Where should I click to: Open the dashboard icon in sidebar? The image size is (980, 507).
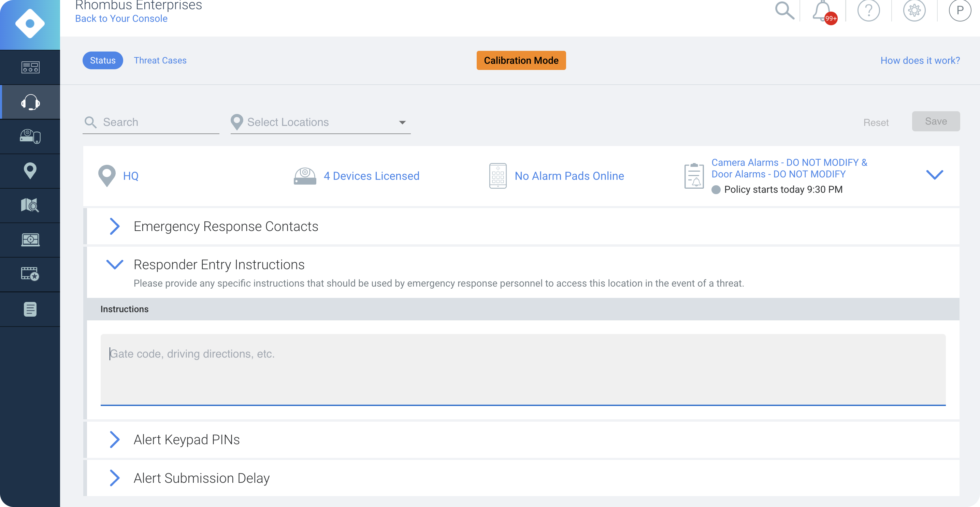pyautogui.click(x=30, y=67)
